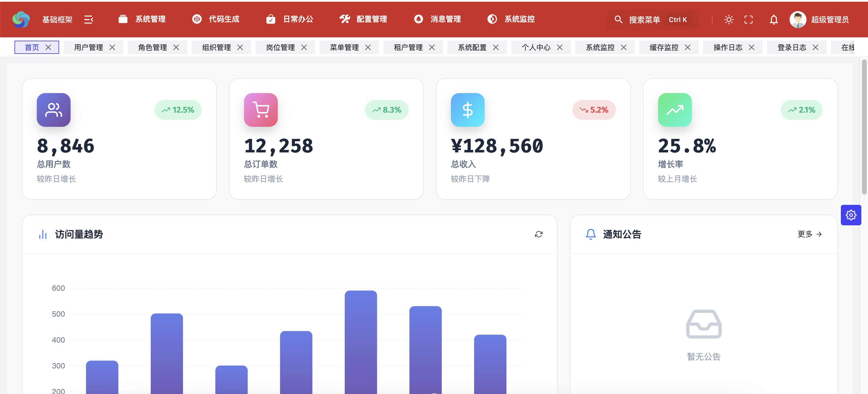Open the 超级管理员 user avatar

click(x=797, y=20)
